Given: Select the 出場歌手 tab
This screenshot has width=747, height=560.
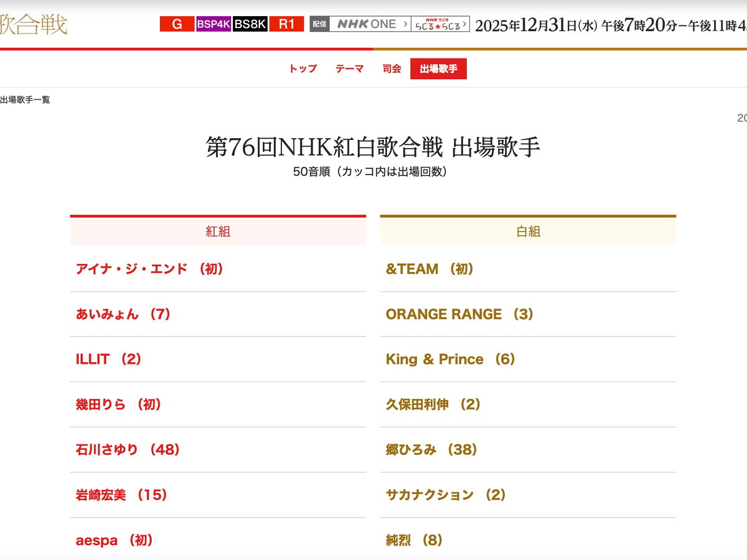Looking at the screenshot, I should pyautogui.click(x=438, y=69).
